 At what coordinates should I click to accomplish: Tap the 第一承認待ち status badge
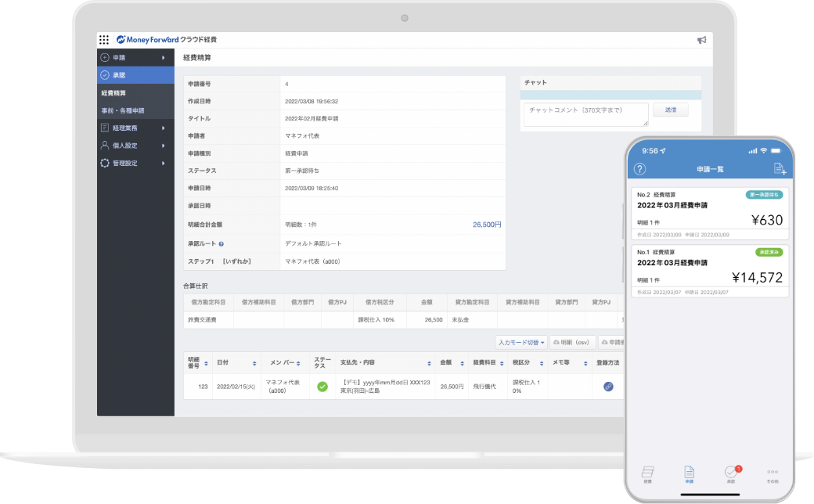pyautogui.click(x=764, y=195)
